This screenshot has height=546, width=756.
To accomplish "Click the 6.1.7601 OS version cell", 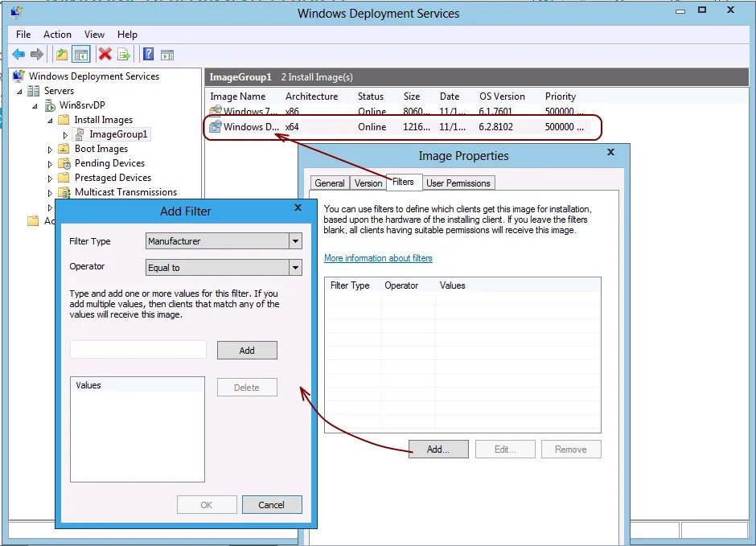I will [495, 111].
